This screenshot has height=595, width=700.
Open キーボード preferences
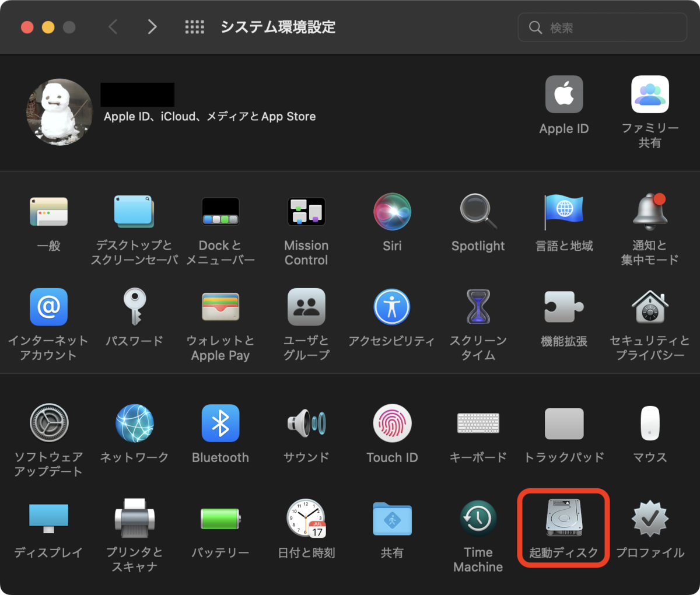point(478,423)
